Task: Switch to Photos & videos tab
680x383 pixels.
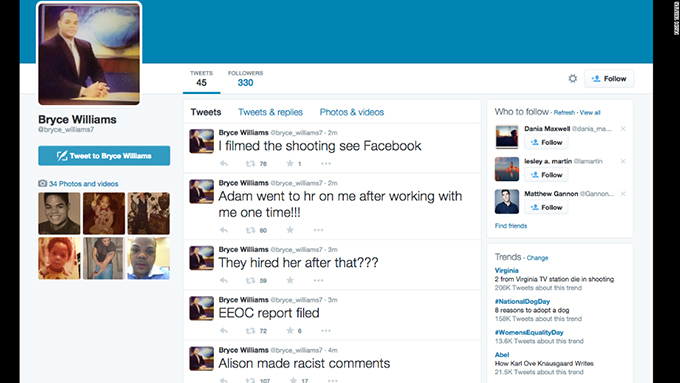Action: [352, 112]
